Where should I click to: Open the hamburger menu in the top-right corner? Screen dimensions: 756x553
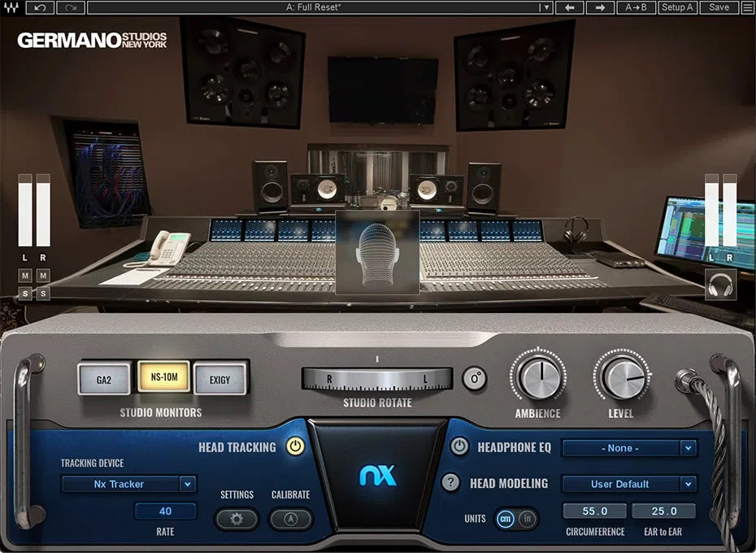pos(749,7)
